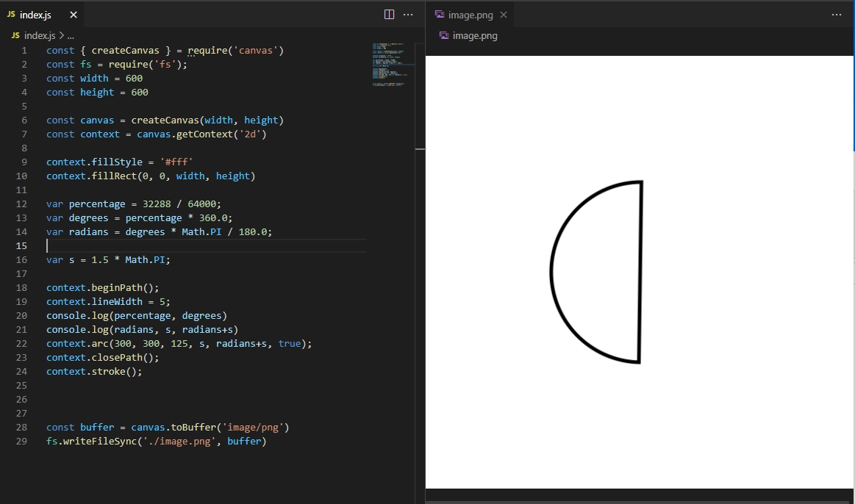Click the JS file icon in the index.js tab
This screenshot has height=504, width=855.
point(11,14)
